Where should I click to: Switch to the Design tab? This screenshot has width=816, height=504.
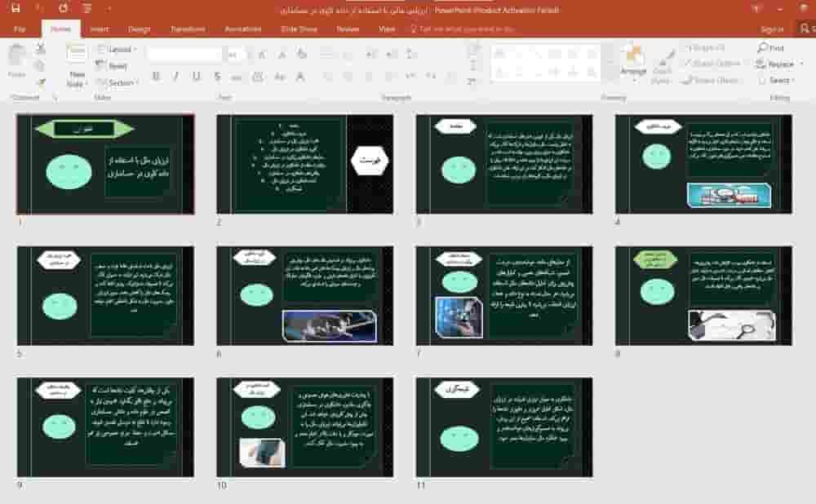click(139, 29)
